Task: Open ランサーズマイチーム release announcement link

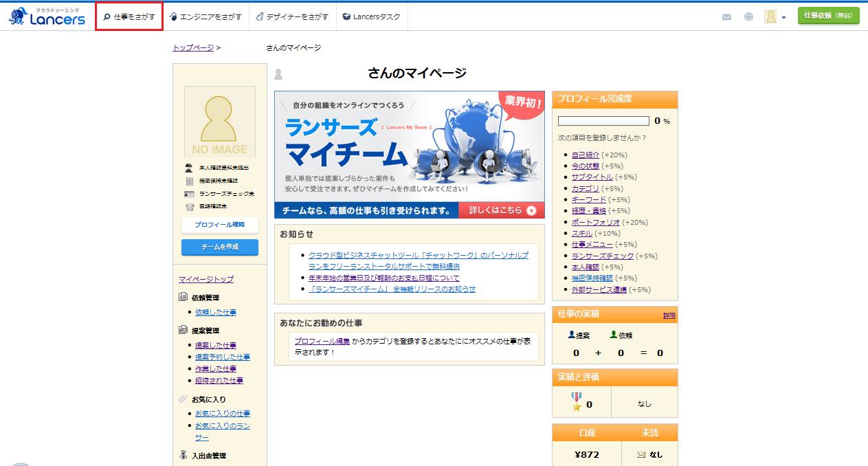Action: [392, 289]
